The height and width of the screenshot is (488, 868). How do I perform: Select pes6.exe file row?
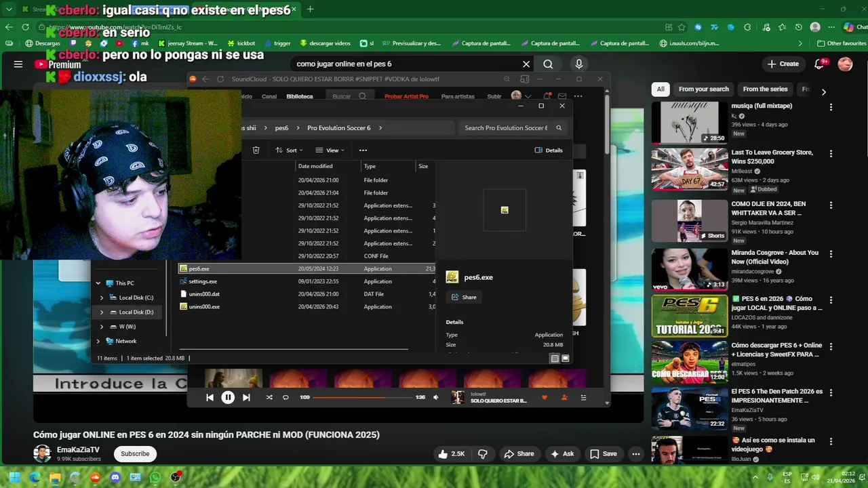click(306, 269)
